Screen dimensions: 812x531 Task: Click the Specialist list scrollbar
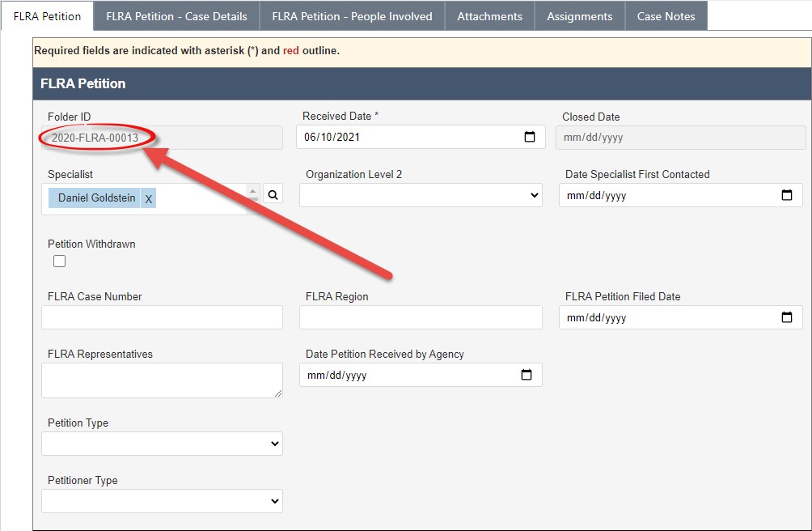(x=252, y=198)
